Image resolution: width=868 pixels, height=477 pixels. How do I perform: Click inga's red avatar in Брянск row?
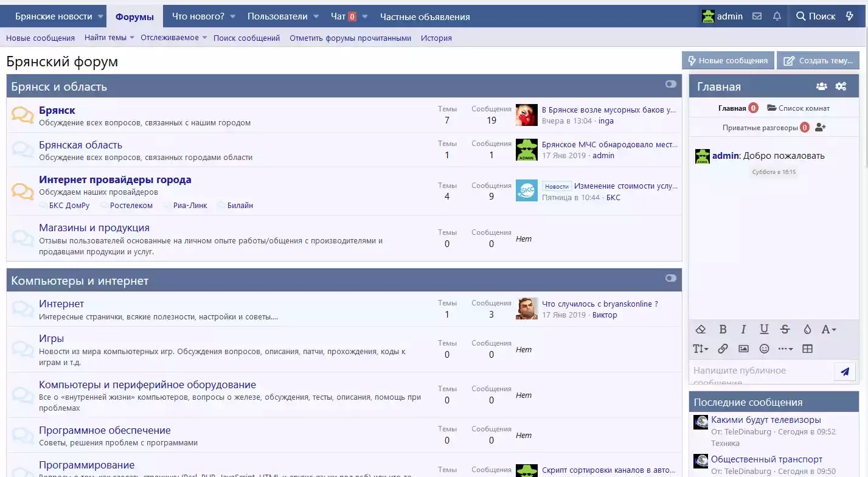527,115
